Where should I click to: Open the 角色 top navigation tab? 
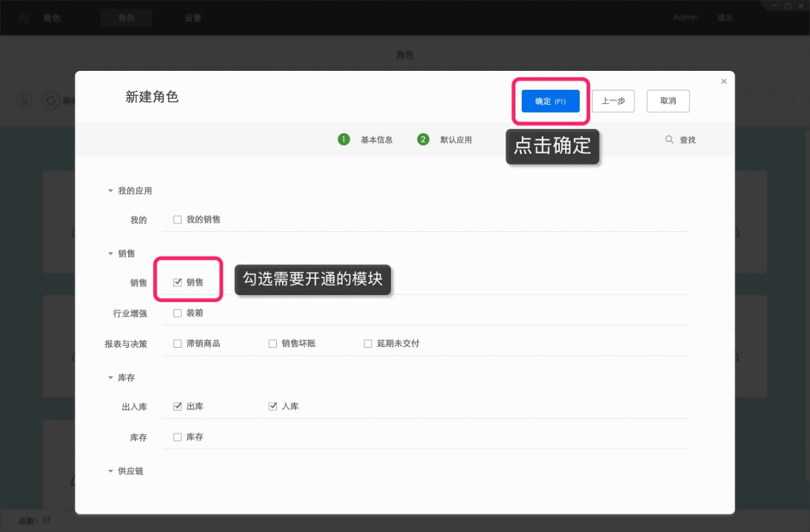(x=126, y=18)
